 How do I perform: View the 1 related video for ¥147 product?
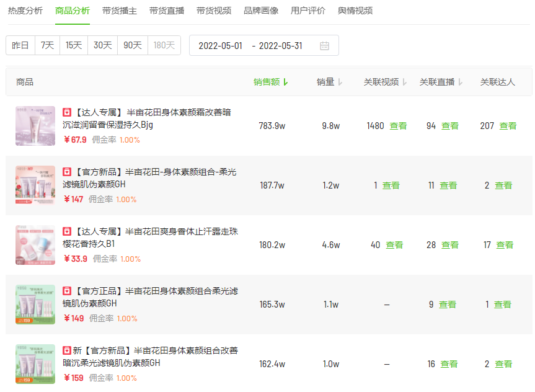[391, 185]
